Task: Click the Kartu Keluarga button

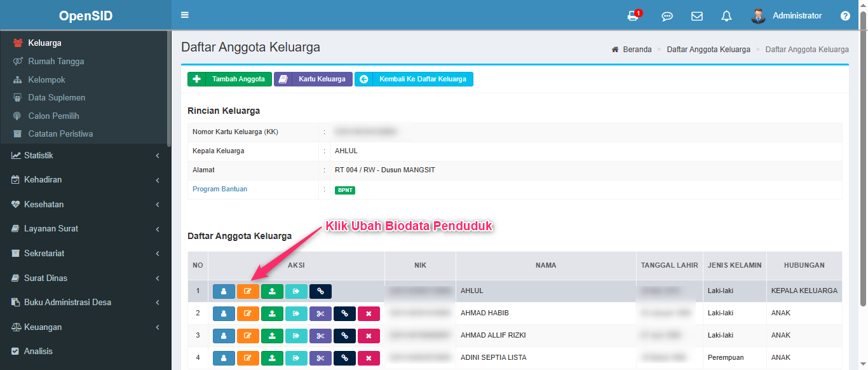Action: click(313, 79)
